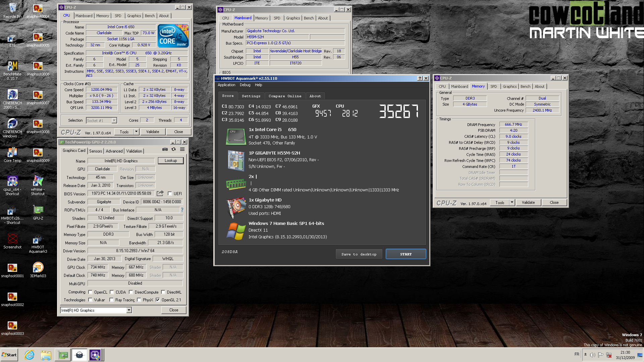
Task: Open the wPrime Shortcut desktop icon
Action: [x=38, y=186]
